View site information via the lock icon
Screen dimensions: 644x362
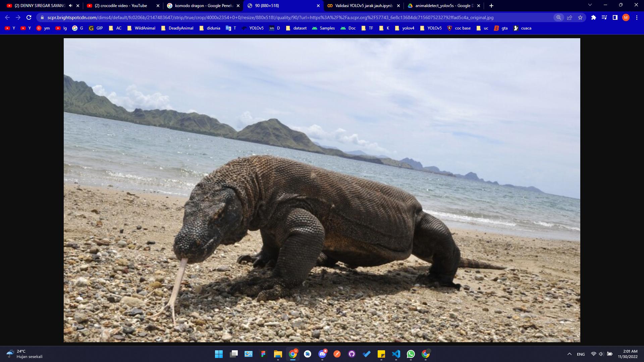click(42, 17)
